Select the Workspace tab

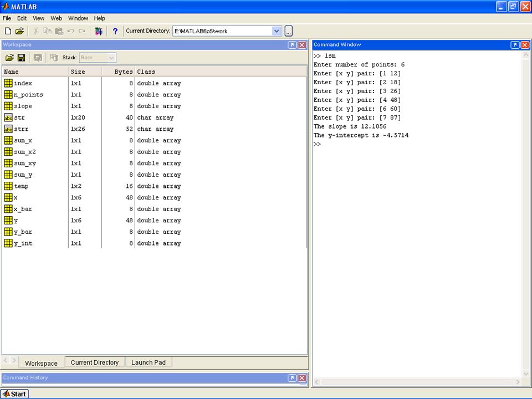pos(42,363)
